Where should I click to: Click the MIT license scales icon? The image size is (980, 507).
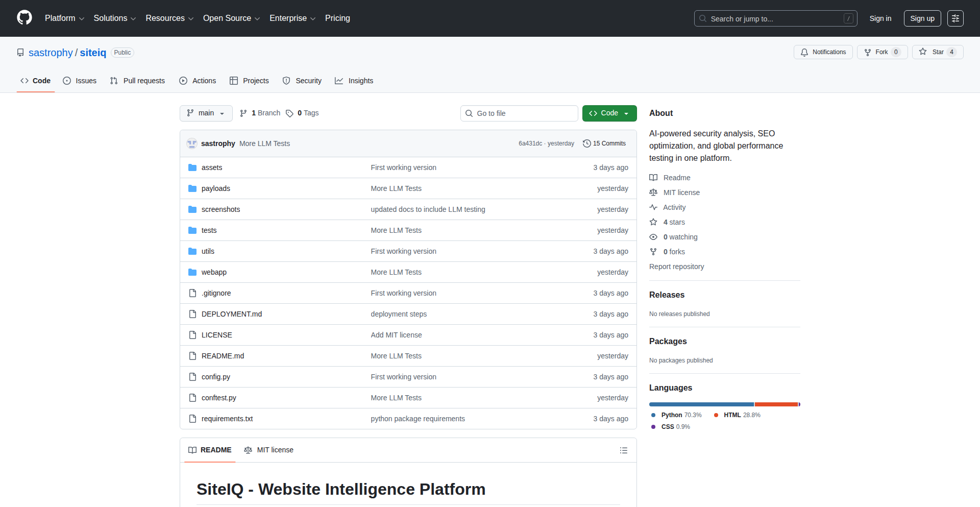[x=248, y=450]
